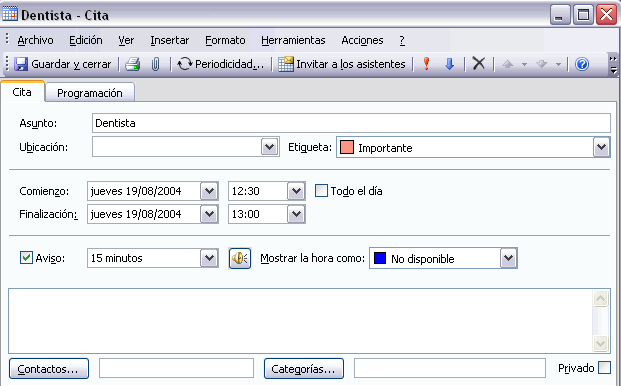Open the next item arrow's dropdown
This screenshot has width=621, height=386.
click(558, 64)
